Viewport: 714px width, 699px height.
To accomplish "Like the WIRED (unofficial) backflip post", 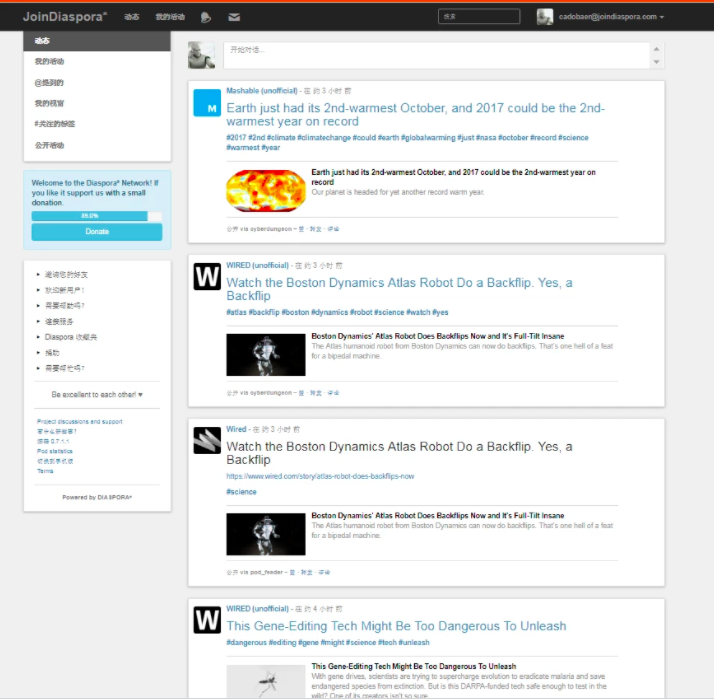I will pyautogui.click(x=301, y=393).
